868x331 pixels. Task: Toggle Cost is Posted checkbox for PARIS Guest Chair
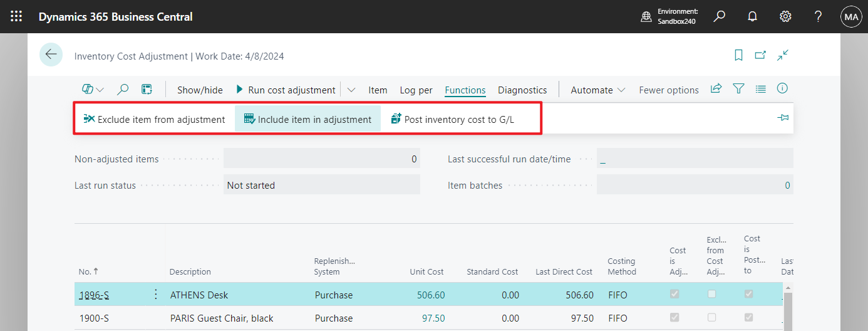(x=749, y=317)
